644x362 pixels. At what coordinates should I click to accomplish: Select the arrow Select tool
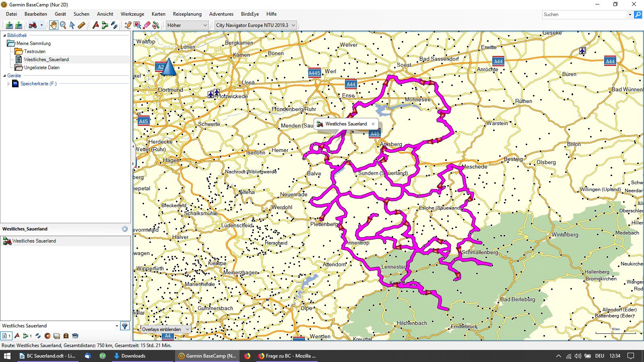[x=72, y=25]
